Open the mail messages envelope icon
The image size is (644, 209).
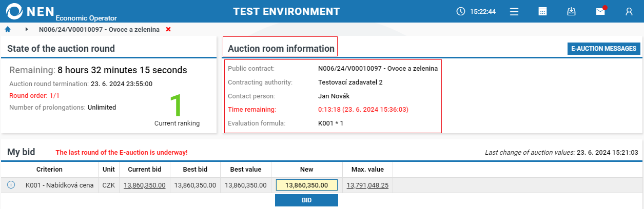tap(600, 11)
